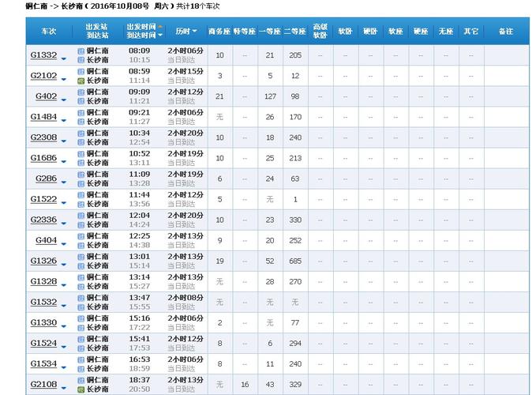Click arrival station icon in G402 row
This screenshot has width=532, height=395.
[81, 101]
